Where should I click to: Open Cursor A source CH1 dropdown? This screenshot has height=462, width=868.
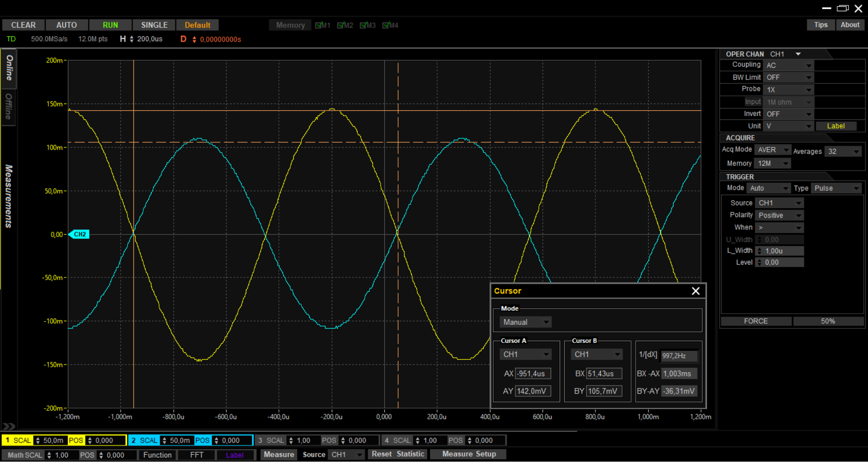(x=525, y=354)
